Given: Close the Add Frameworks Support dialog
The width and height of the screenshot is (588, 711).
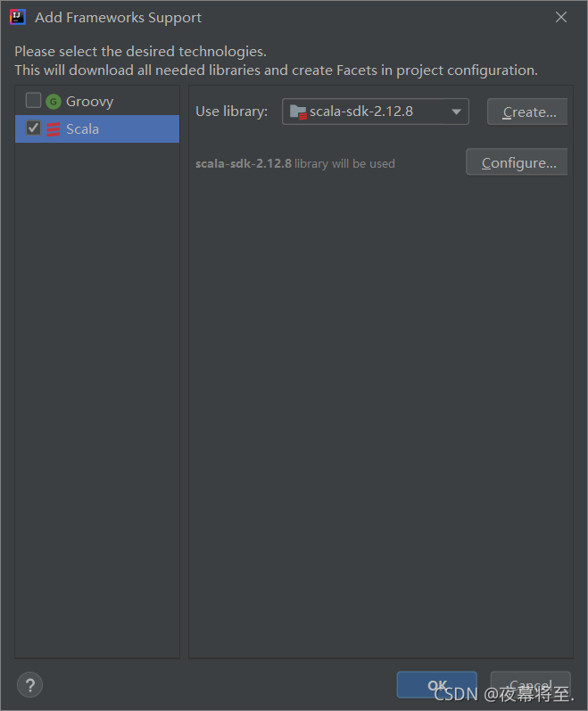Looking at the screenshot, I should pos(561,17).
